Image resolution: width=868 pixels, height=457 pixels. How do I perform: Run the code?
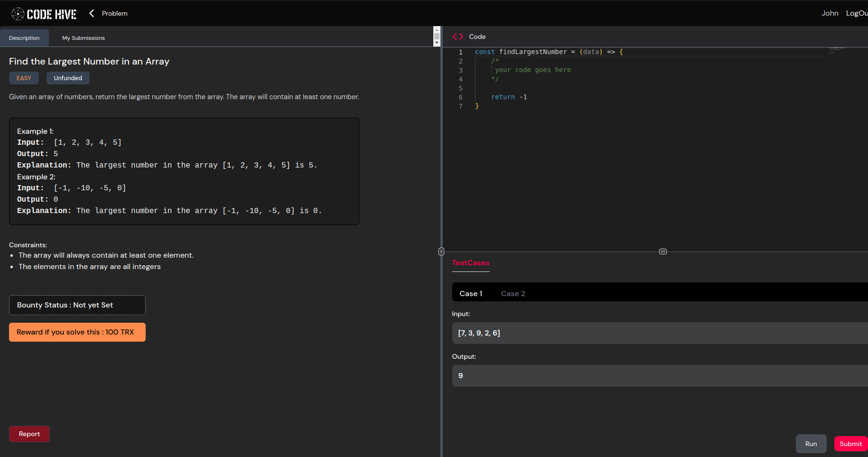coord(811,444)
